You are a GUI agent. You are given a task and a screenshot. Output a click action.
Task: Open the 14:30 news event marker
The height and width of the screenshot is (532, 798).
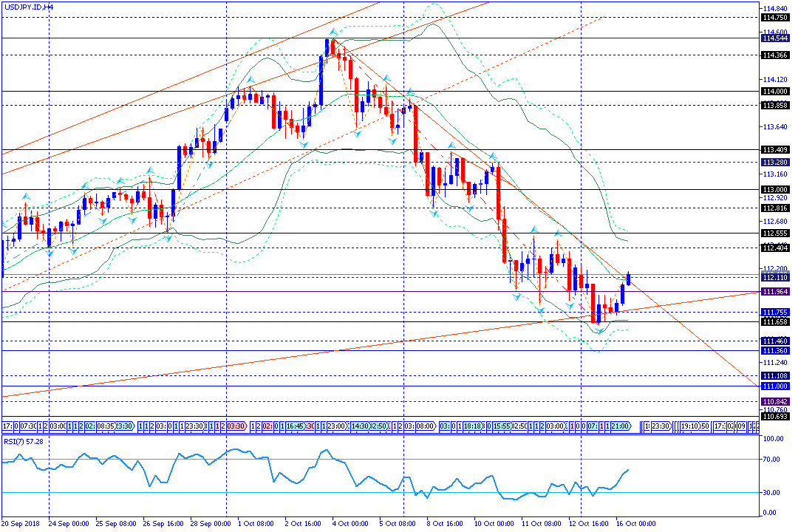pyautogui.click(x=360, y=426)
